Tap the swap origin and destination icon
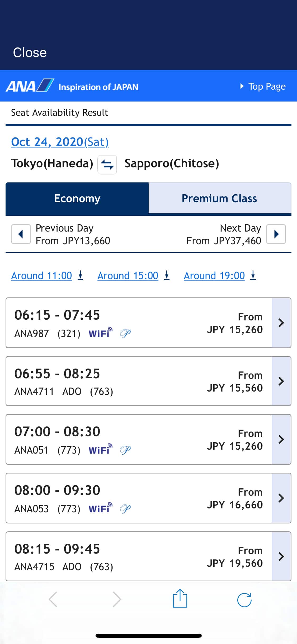 tap(107, 164)
